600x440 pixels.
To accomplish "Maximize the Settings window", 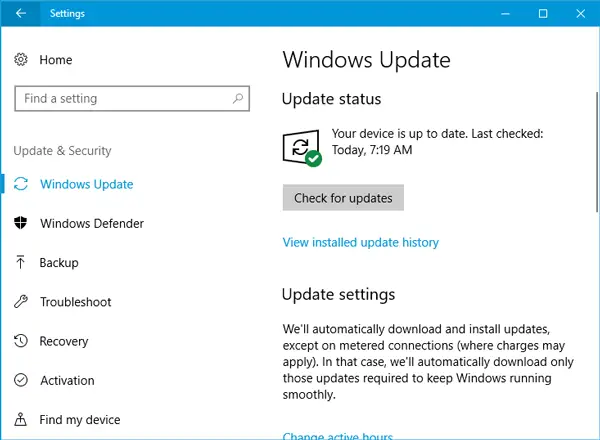I will [x=543, y=14].
